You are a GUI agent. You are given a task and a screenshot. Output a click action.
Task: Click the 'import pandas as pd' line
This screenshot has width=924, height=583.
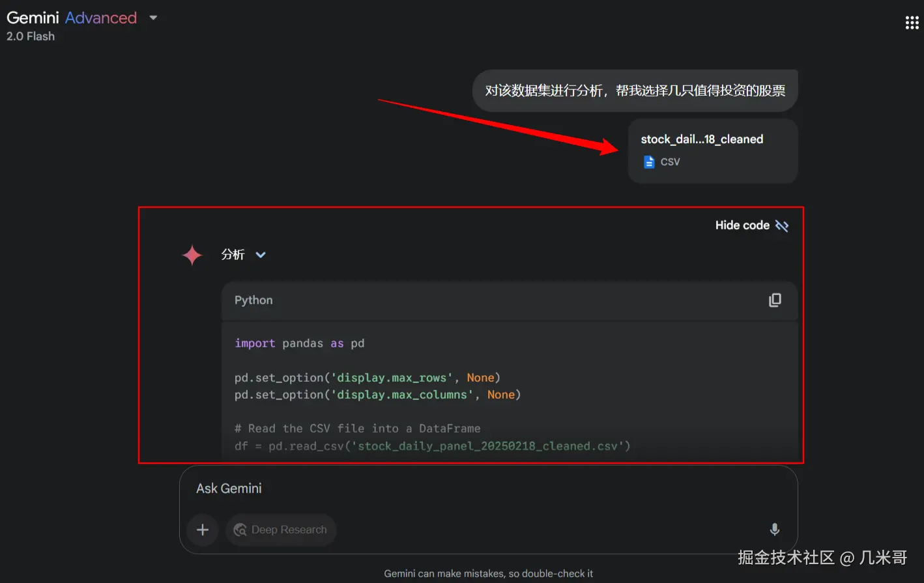(x=300, y=343)
